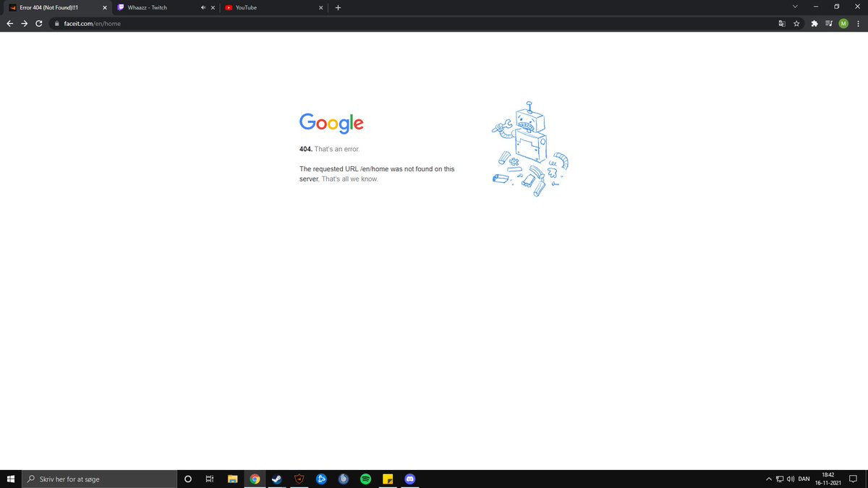This screenshot has width=868, height=488.
Task: Switch to the Error 404 tab
Action: [x=56, y=7]
